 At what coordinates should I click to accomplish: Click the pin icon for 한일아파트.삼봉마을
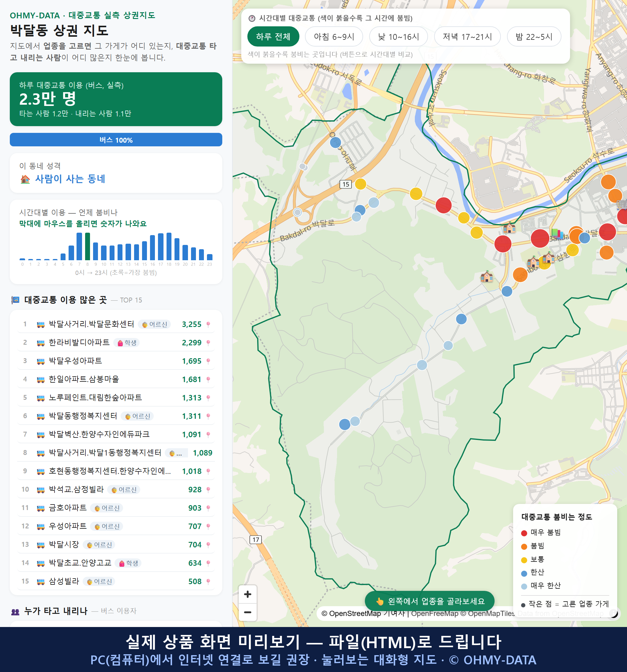(x=208, y=380)
